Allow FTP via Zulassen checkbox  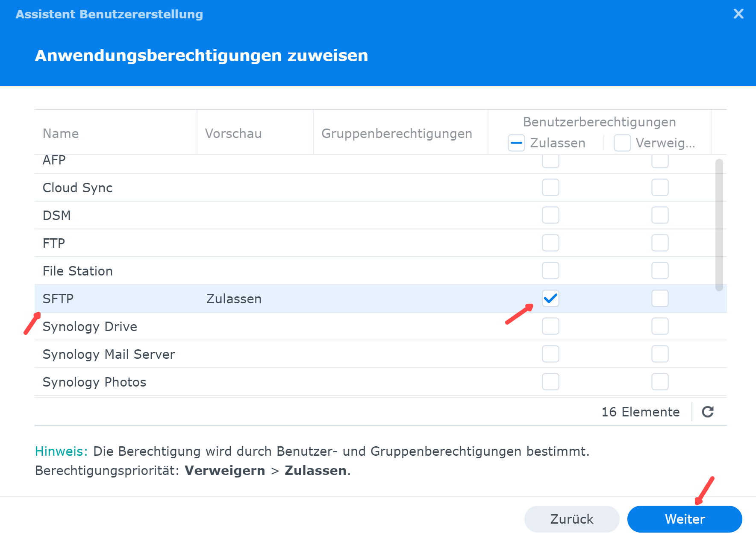click(x=550, y=243)
